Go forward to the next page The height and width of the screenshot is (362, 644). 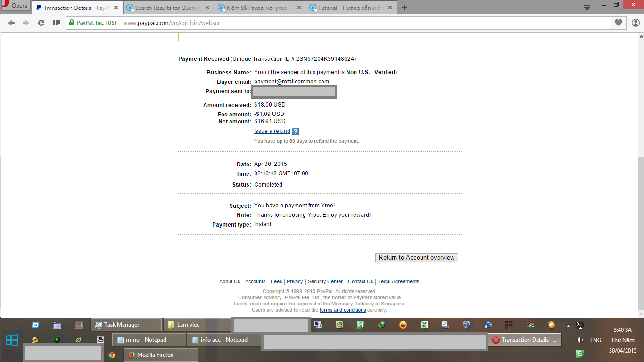pyautogui.click(x=26, y=23)
